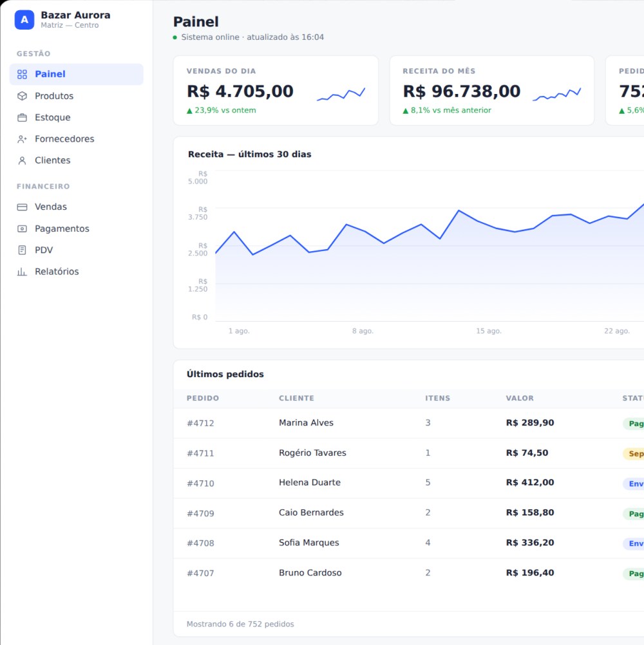644x645 pixels.
Task: Click the R$ 336,20 order value
Action: coord(529,543)
